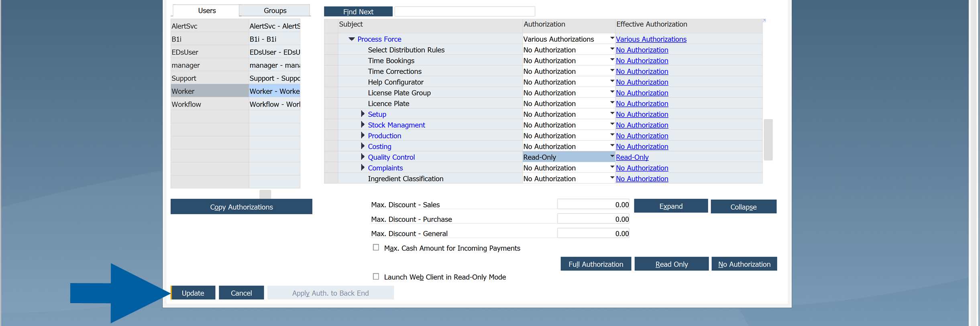Expand the Production tree node
980x326 pixels.
[x=363, y=136]
